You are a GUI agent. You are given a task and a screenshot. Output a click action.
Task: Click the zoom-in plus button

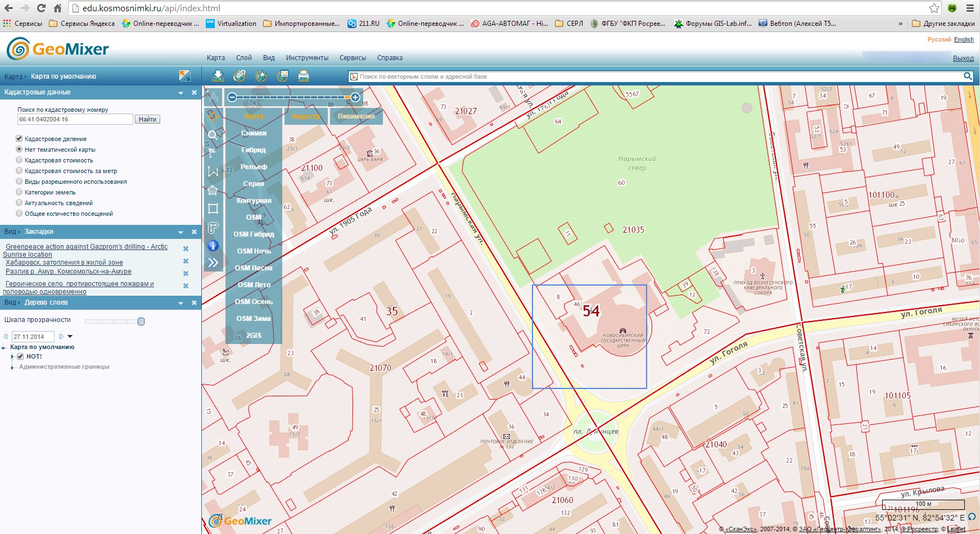[x=355, y=97]
